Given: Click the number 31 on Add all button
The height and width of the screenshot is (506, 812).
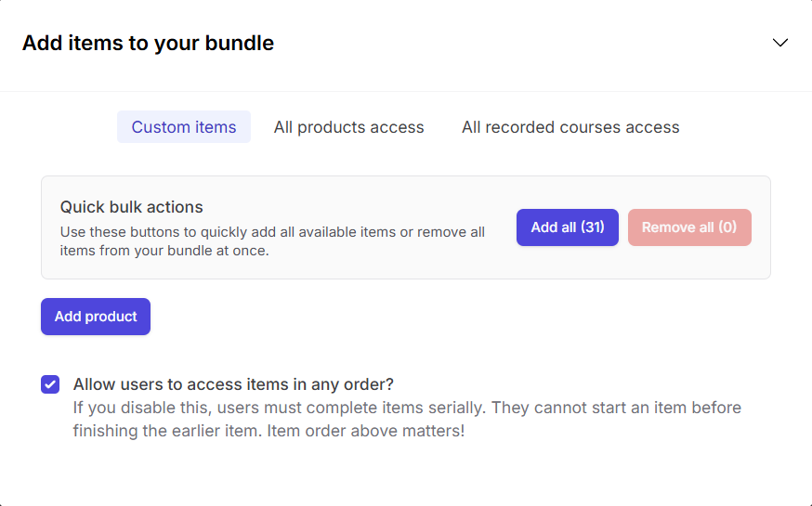Looking at the screenshot, I should [593, 227].
